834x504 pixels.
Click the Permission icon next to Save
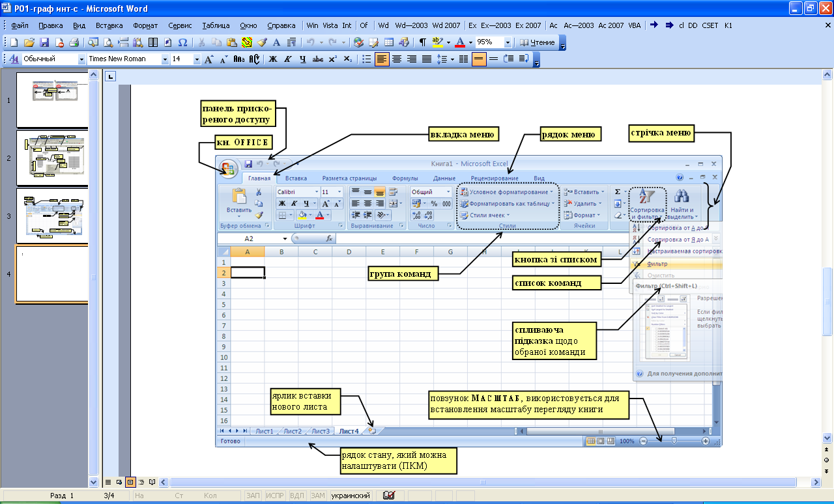(x=59, y=42)
